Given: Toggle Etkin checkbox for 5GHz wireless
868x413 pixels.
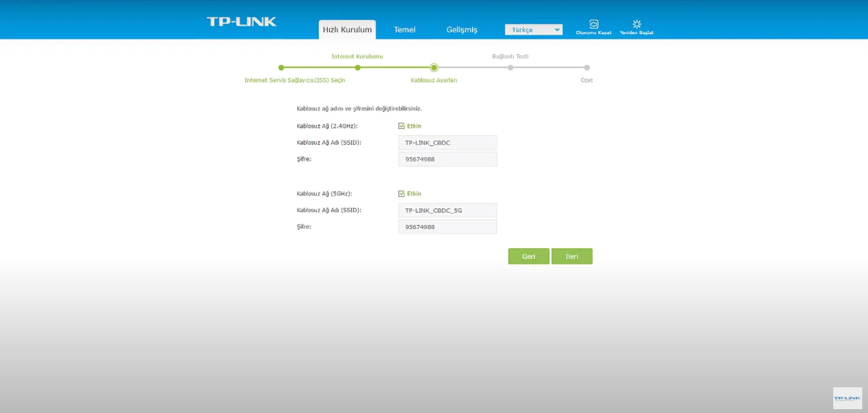Looking at the screenshot, I should point(402,194).
